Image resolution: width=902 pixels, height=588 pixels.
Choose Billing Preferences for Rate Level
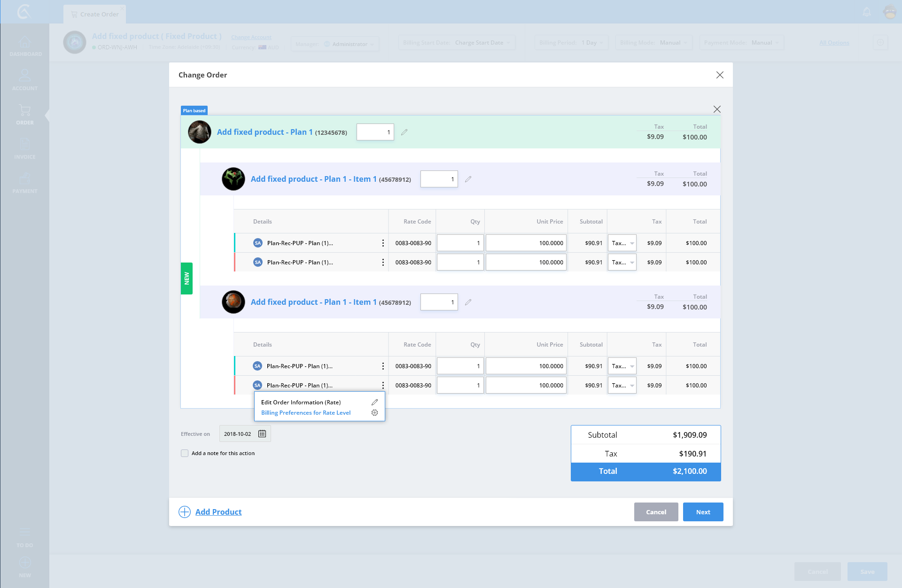point(306,413)
